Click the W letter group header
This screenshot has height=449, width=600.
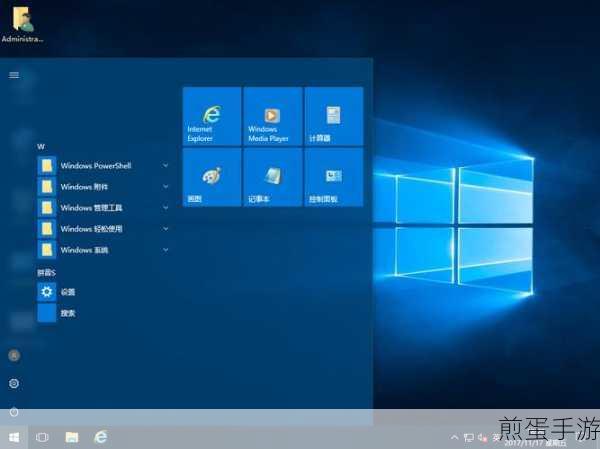click(41, 147)
